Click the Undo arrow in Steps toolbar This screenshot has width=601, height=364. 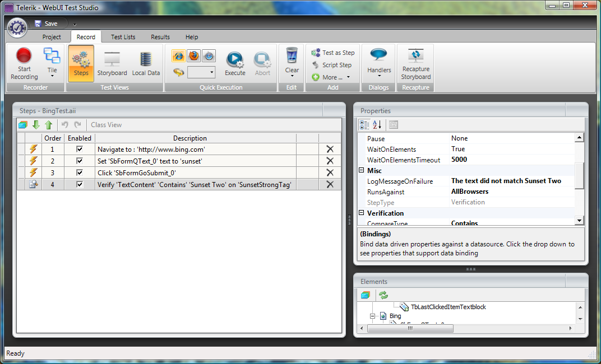[x=65, y=125]
